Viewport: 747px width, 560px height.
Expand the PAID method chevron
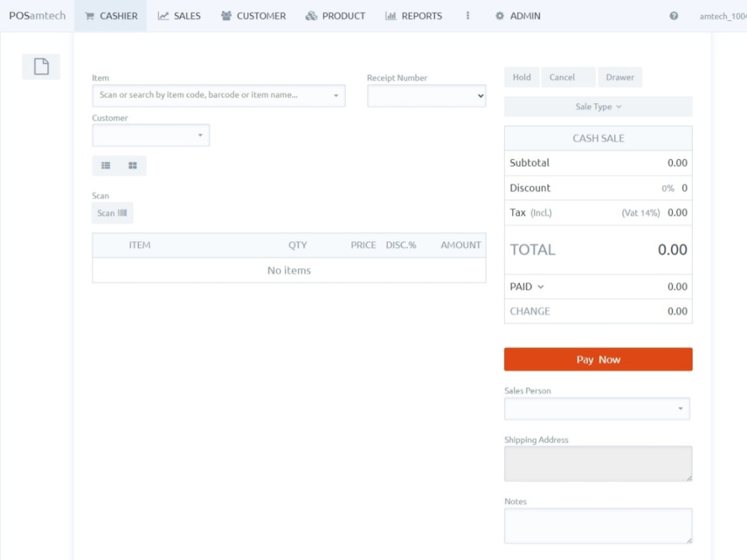(540, 287)
